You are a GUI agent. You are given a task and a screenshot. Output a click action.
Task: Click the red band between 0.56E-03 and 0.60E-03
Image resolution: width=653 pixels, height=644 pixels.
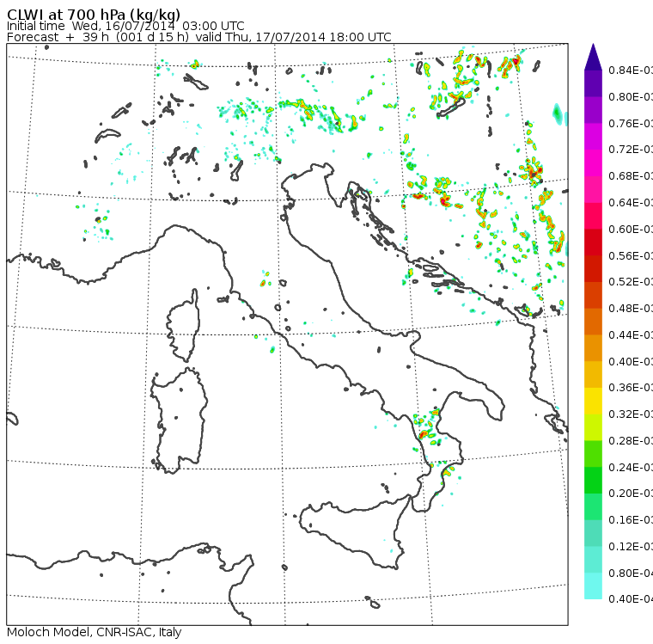(x=593, y=242)
